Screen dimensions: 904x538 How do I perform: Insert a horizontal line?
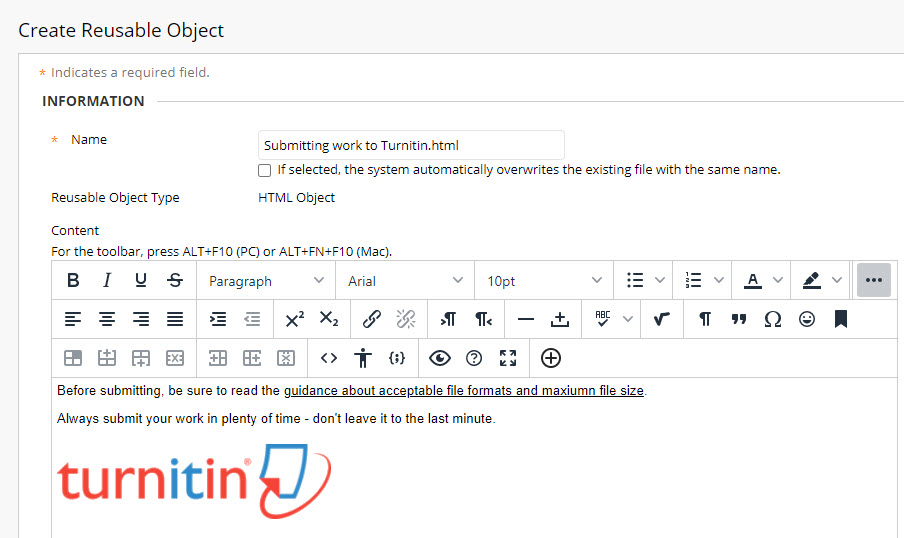tap(526, 319)
